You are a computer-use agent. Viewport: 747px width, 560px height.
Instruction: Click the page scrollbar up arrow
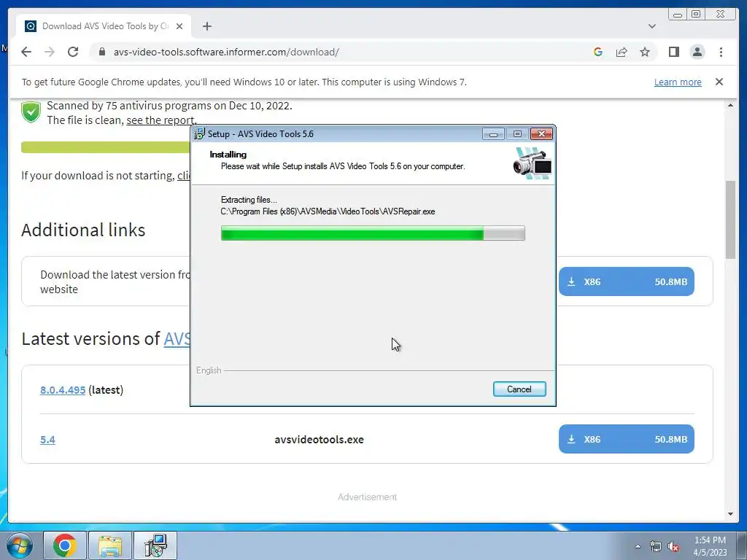pos(730,105)
